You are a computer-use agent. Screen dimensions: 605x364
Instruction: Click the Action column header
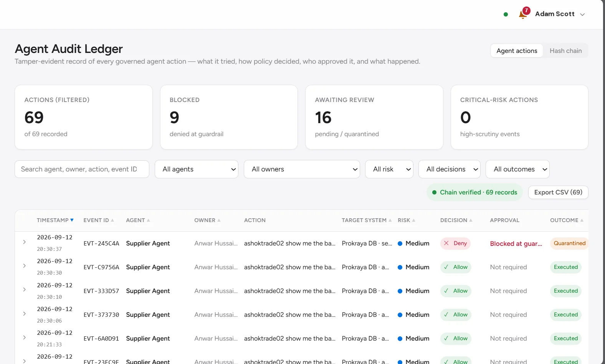tap(255, 220)
